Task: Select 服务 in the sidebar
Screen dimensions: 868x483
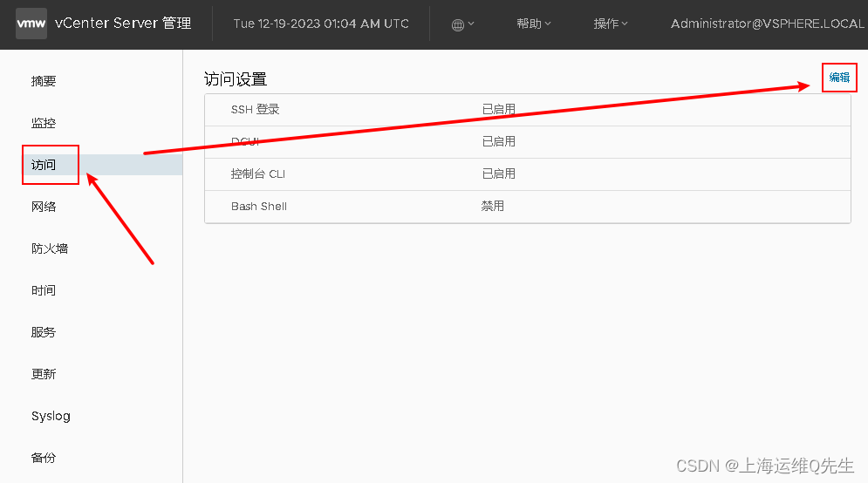Action: 43,332
